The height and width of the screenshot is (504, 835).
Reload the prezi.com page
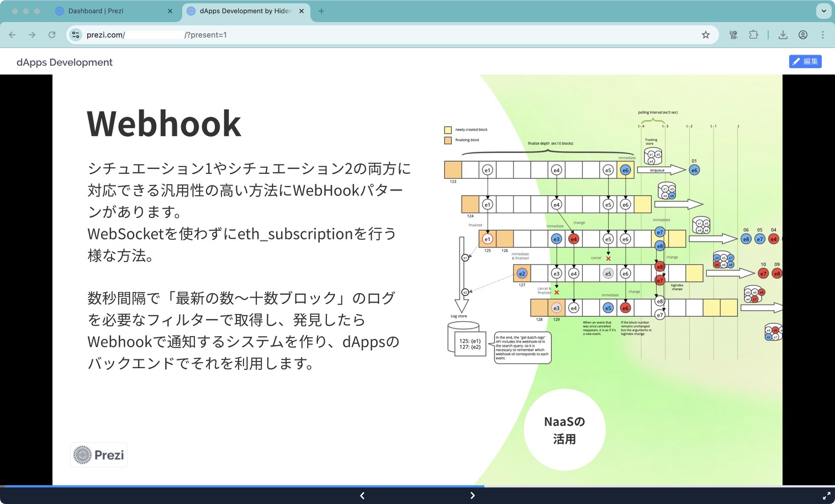[52, 34]
